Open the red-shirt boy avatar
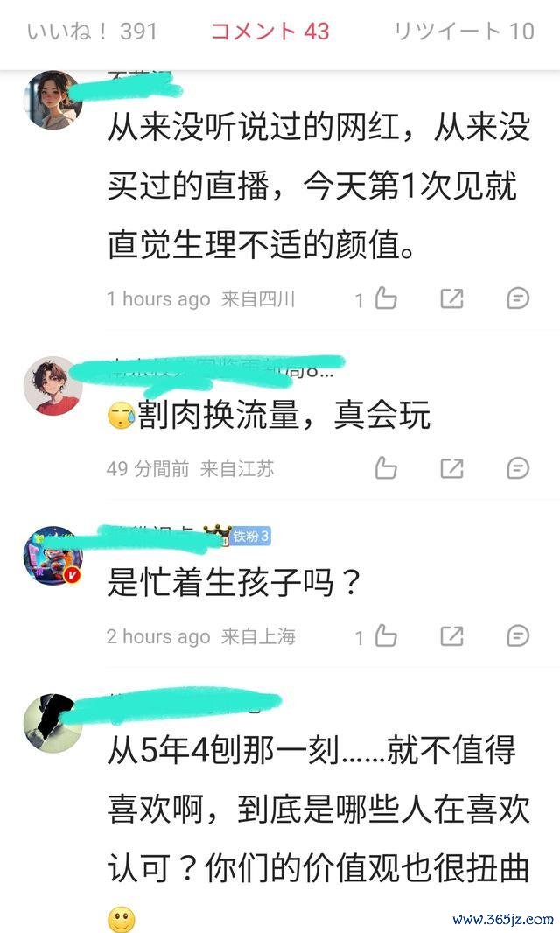Image resolution: width=560 pixels, height=933 pixels. [x=53, y=386]
